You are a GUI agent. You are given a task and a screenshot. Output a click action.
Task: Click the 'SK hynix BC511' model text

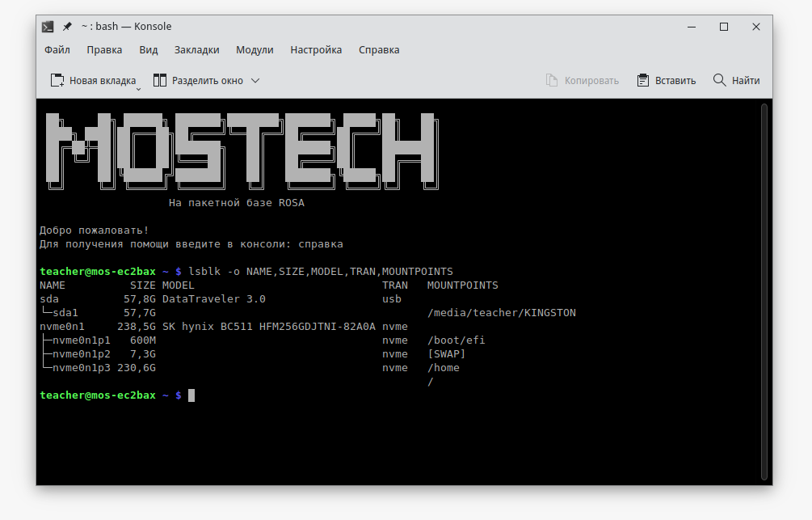208,327
